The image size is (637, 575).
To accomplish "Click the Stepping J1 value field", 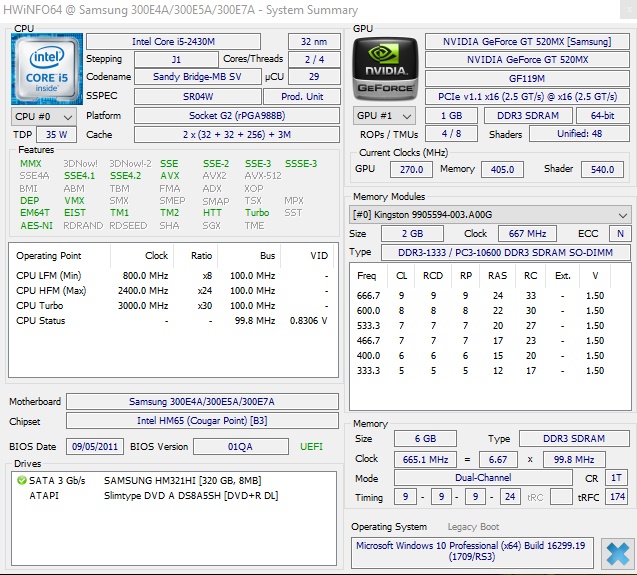I will tap(176, 60).
